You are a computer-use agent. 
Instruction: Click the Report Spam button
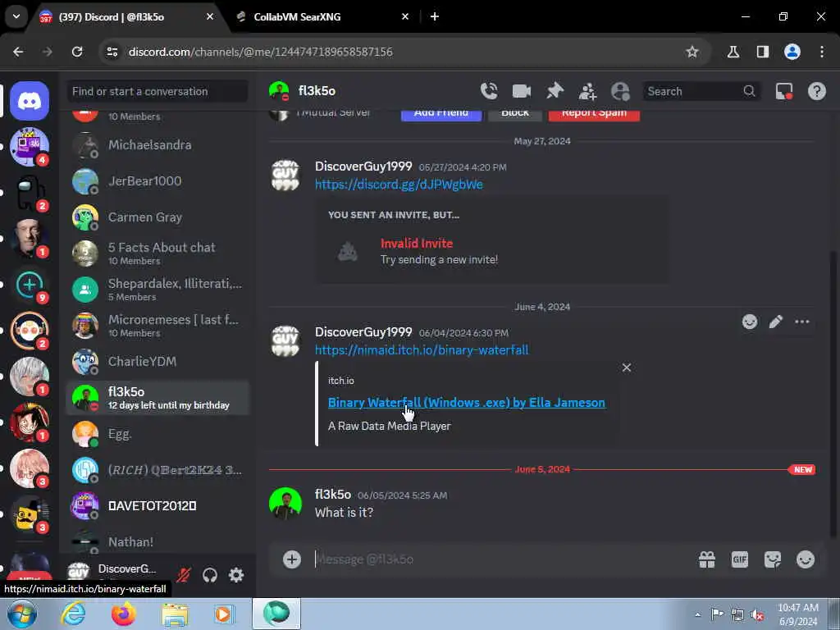coord(594,113)
